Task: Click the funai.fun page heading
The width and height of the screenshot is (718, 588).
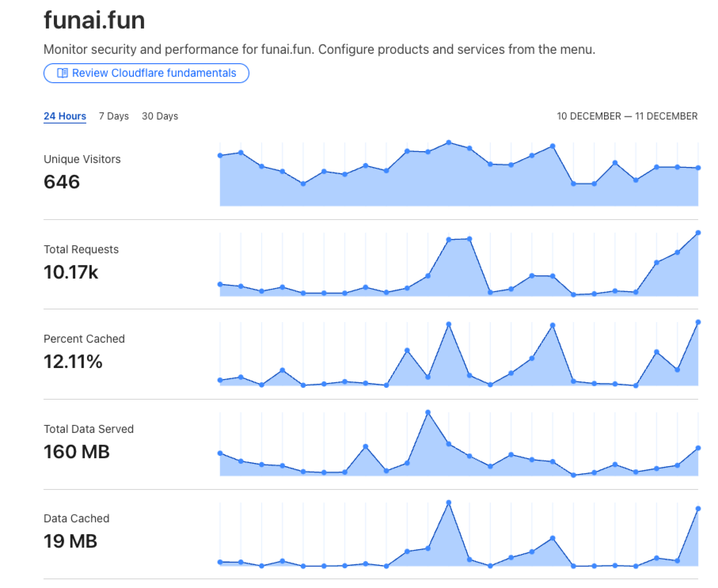Action: pos(94,21)
